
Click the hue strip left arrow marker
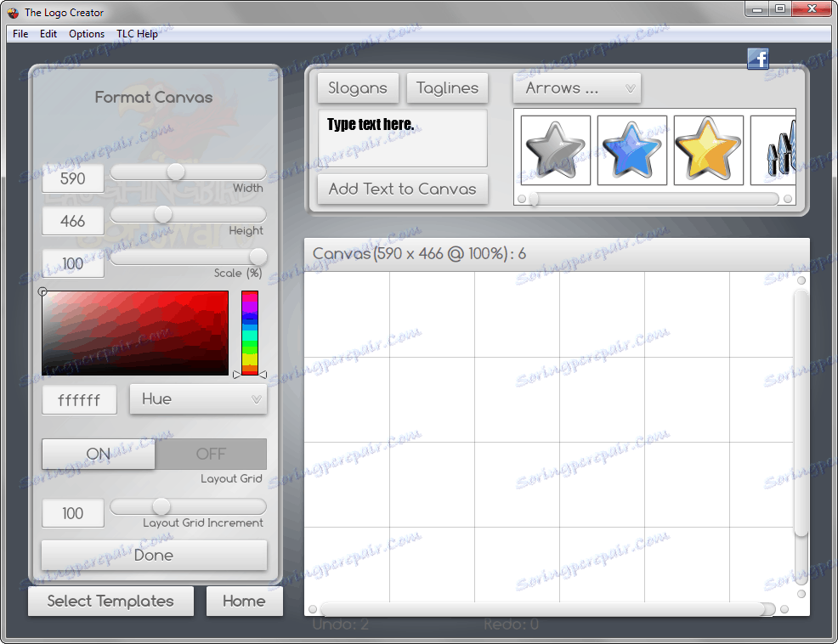237,375
